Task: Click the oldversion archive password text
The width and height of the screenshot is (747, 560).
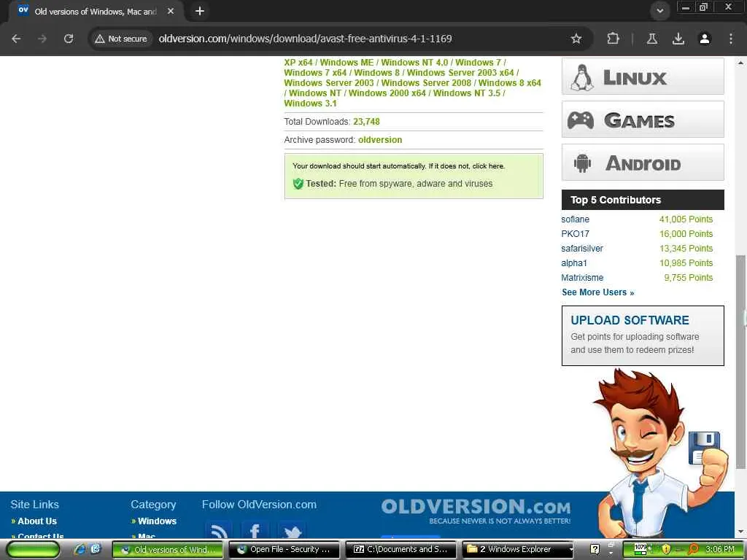Action: click(380, 139)
